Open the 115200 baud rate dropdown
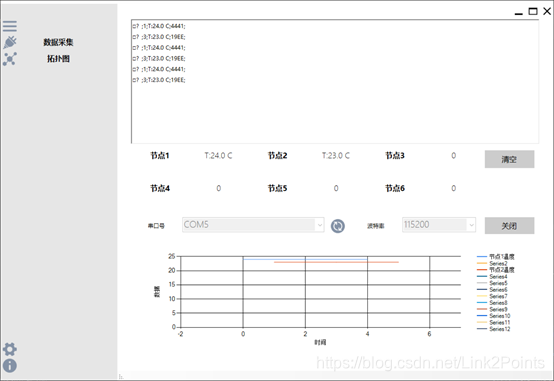 pyautogui.click(x=439, y=225)
